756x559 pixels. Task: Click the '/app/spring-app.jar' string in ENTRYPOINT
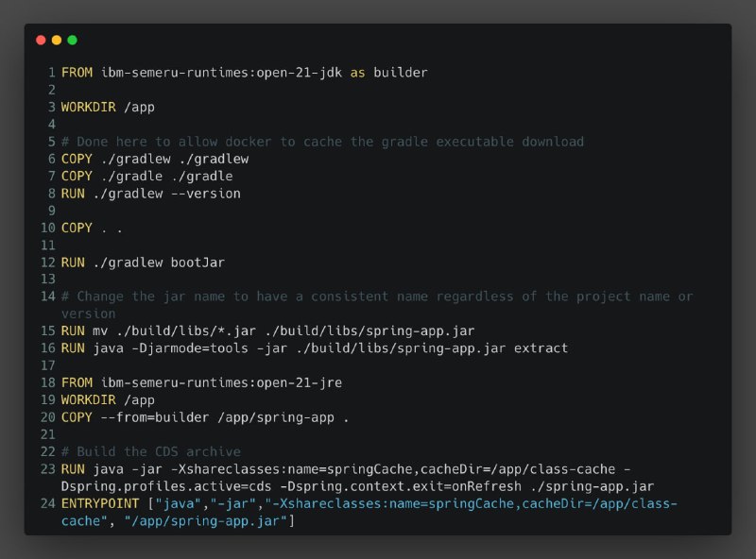pos(206,521)
